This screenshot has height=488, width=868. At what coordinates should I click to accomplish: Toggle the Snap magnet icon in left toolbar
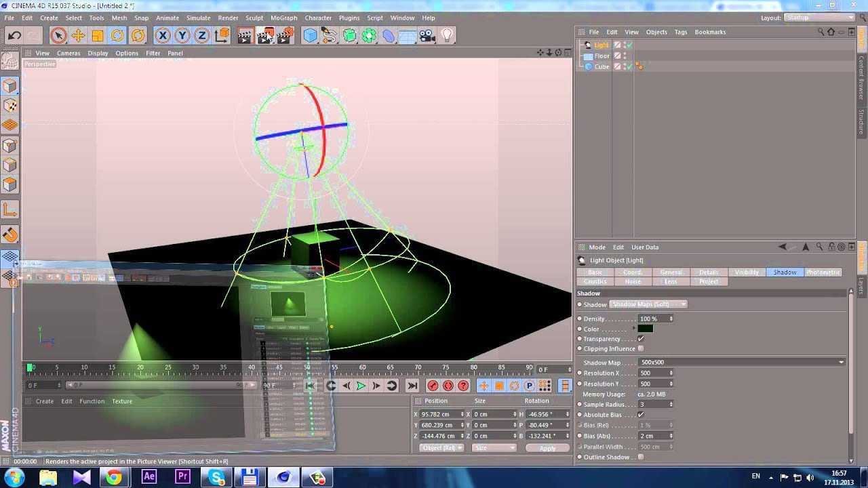[9, 235]
